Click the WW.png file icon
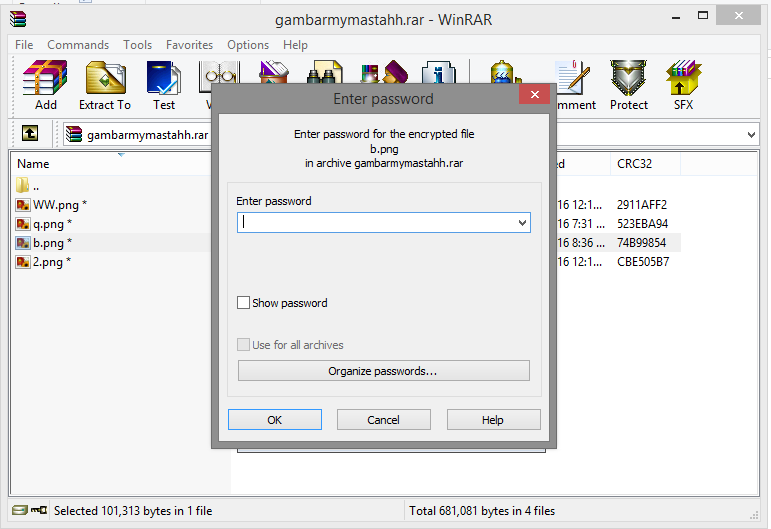The image size is (771, 529). pos(23,205)
